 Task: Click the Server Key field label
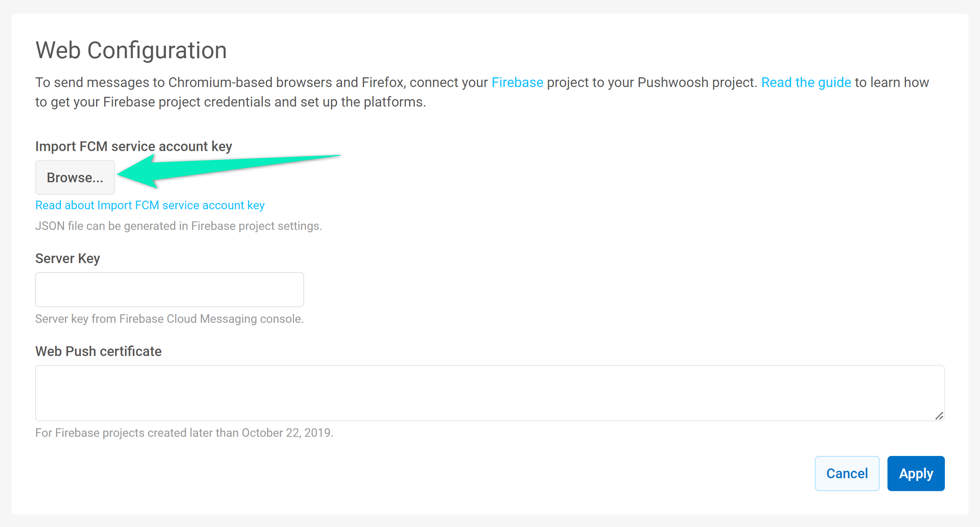68,258
